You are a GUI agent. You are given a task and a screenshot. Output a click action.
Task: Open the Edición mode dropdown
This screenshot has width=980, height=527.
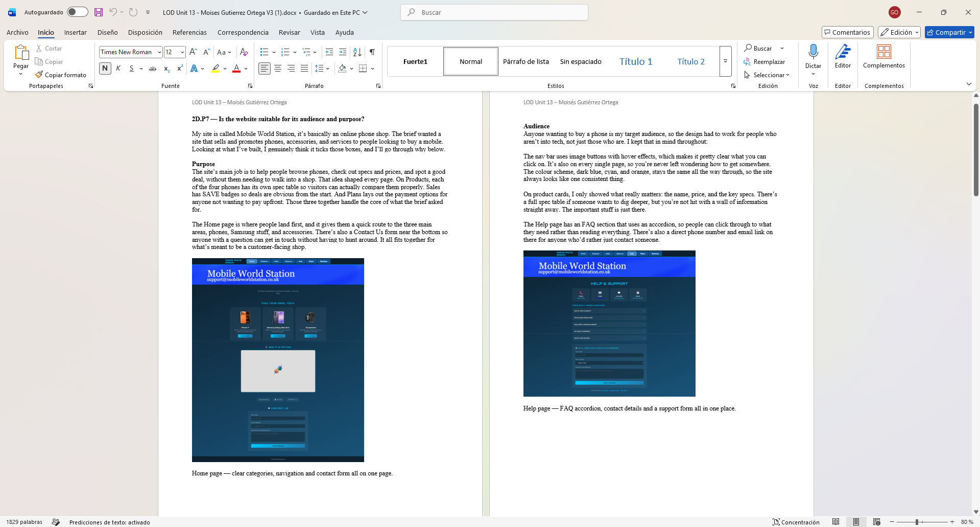(x=899, y=32)
